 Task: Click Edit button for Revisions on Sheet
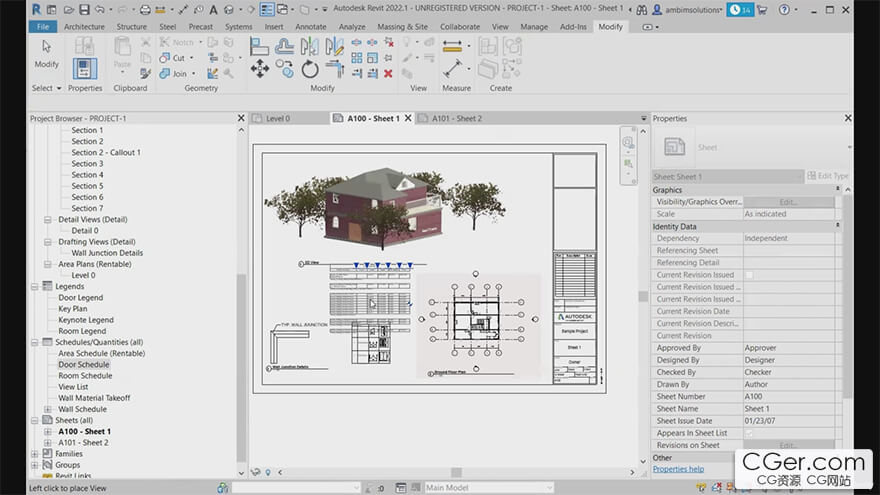pos(789,446)
